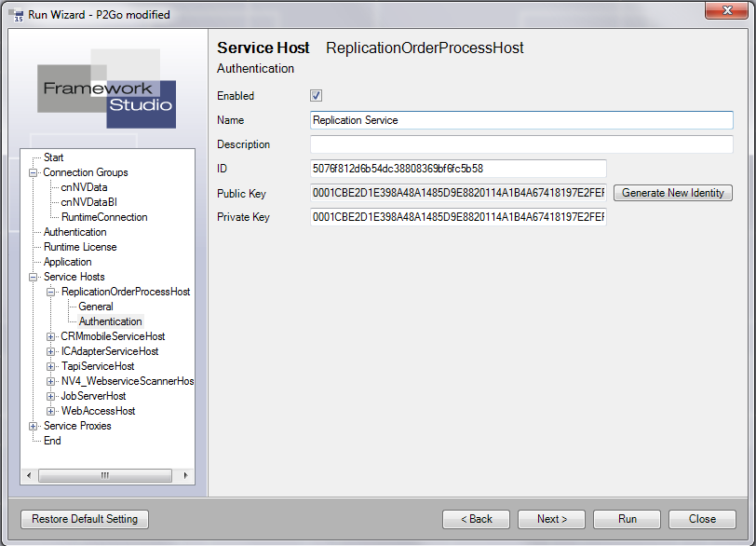Click the empty Description field
The image size is (756, 546).
coord(521,144)
